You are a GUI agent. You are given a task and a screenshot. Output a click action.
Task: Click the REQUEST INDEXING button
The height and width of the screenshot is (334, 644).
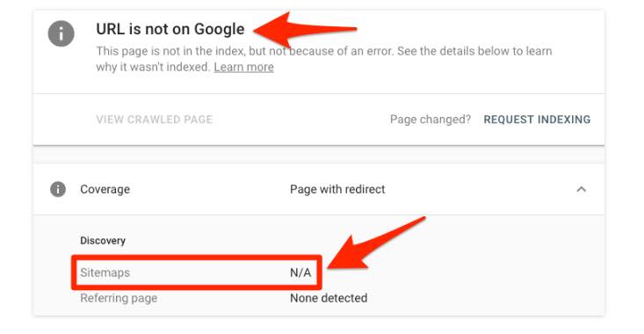(537, 120)
